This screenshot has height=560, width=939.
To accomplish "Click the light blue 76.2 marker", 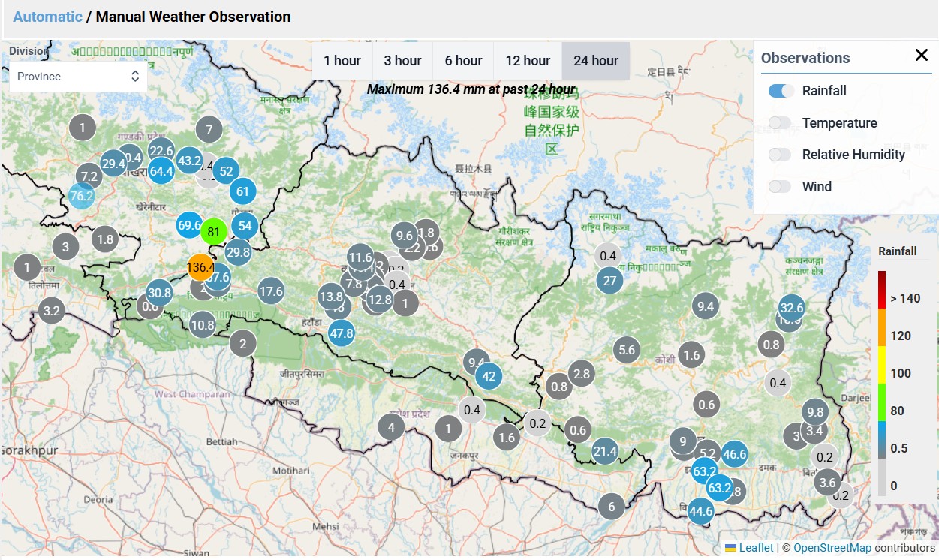I will pyautogui.click(x=81, y=197).
